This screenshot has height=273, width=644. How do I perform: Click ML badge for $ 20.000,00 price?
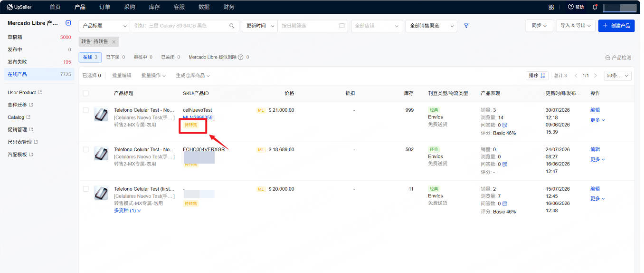261,189
